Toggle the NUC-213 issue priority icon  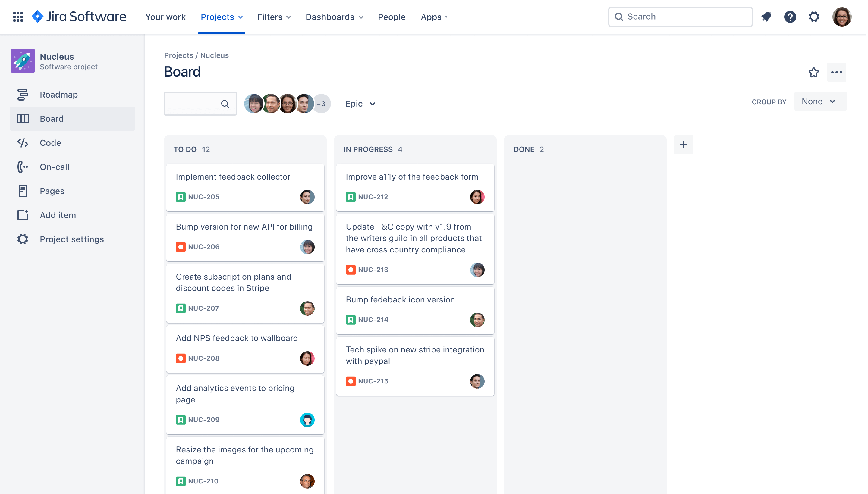[351, 269]
